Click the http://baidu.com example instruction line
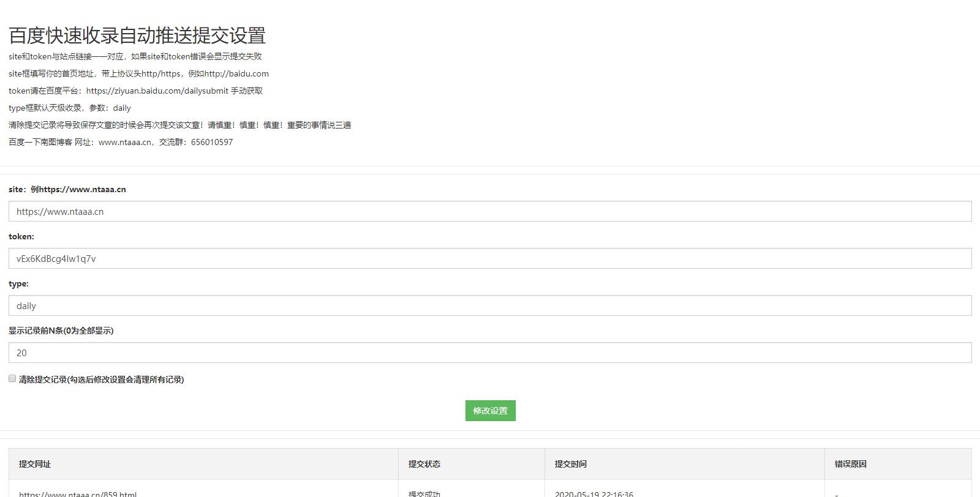 pyautogui.click(x=138, y=73)
